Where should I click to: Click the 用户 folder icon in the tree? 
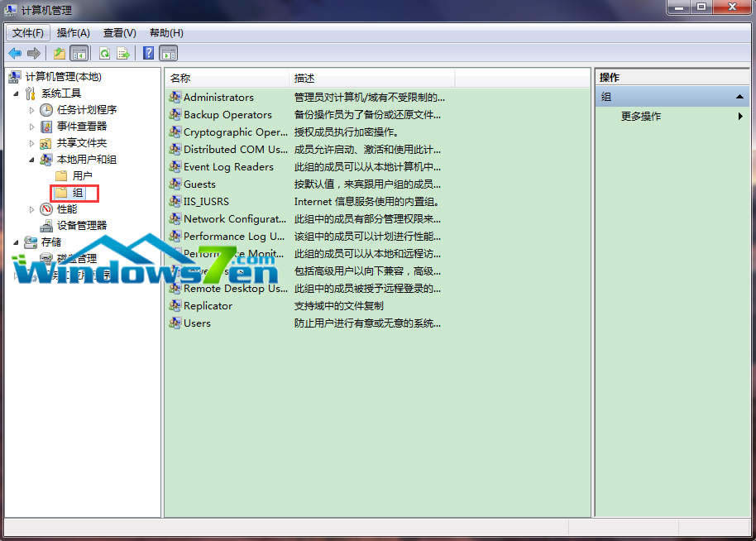(61, 175)
